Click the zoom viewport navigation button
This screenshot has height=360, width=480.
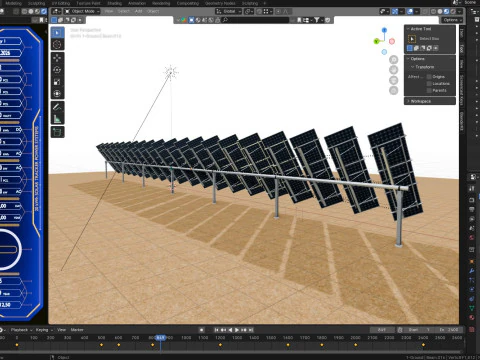pyautogui.click(x=394, y=60)
